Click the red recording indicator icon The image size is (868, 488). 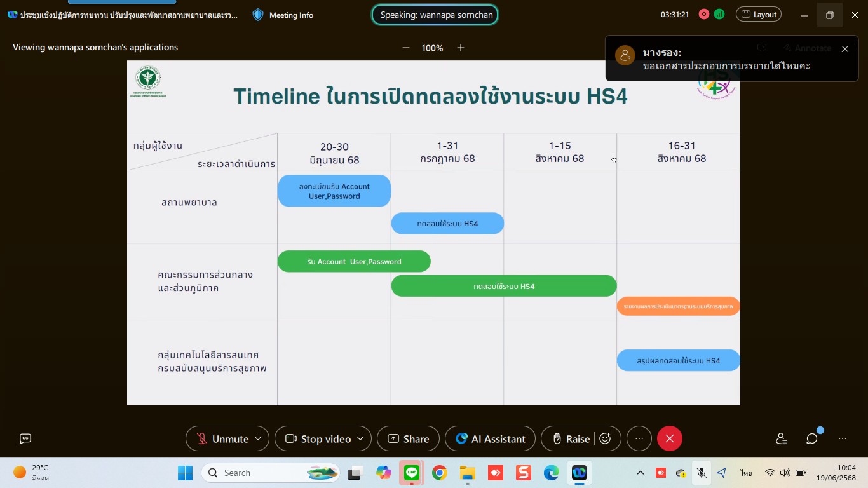[703, 14]
